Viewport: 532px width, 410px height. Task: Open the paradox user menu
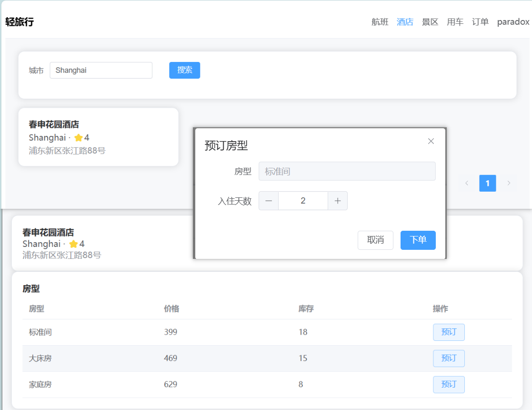tap(513, 22)
